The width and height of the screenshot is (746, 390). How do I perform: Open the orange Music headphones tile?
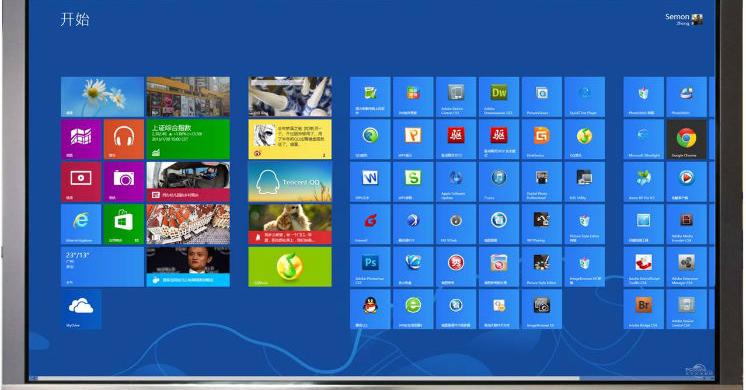[x=124, y=139]
